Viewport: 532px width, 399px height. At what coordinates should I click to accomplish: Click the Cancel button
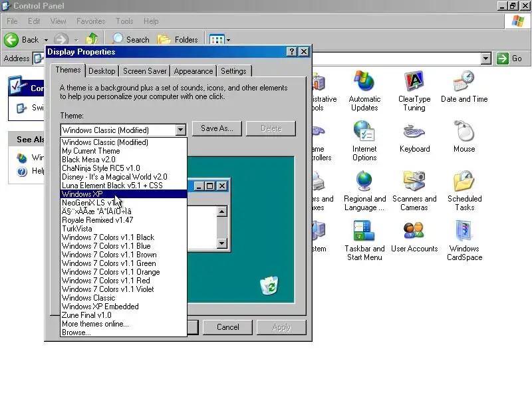(227, 327)
